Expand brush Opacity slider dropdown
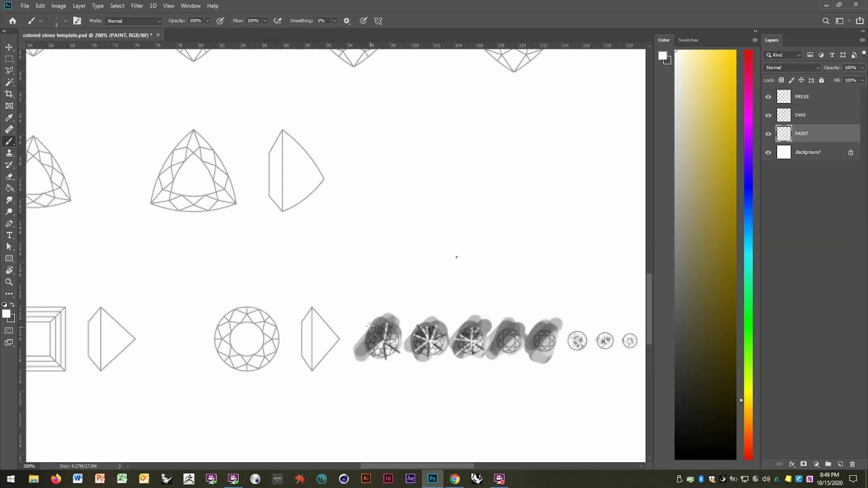868x488 pixels. pyautogui.click(x=208, y=20)
